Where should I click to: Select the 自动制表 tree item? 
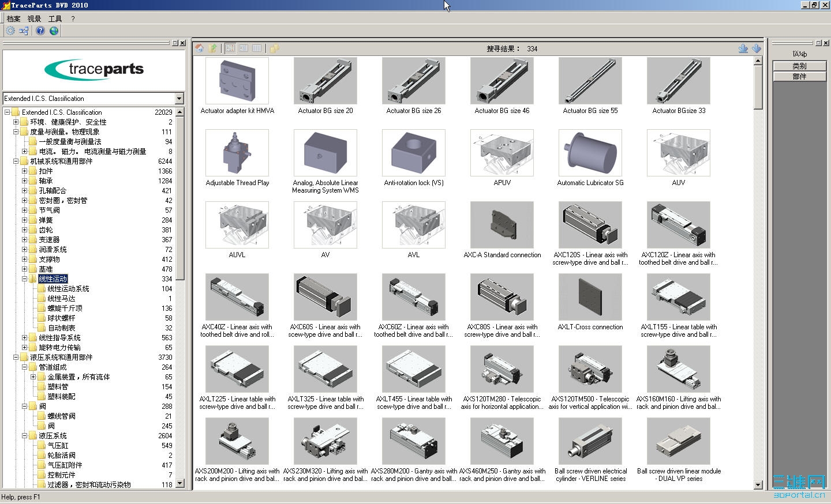[x=61, y=328]
